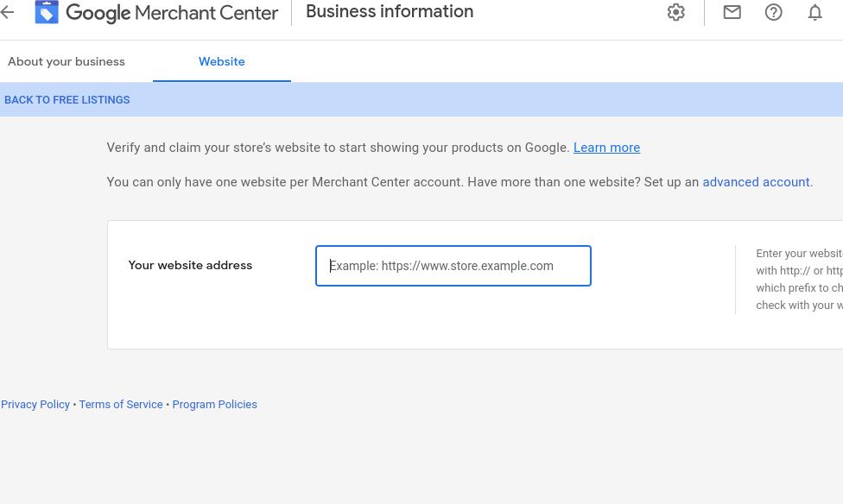
Task: Follow the advanced account link
Action: pyautogui.click(x=756, y=182)
